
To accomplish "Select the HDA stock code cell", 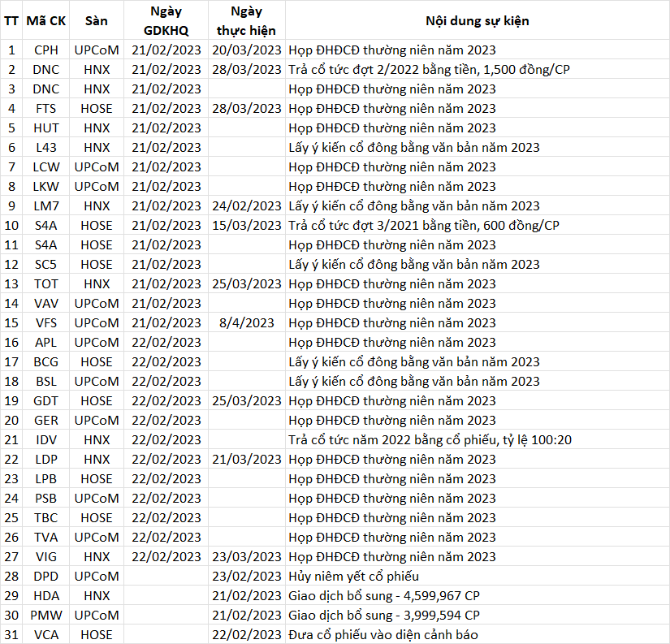I will [x=45, y=596].
